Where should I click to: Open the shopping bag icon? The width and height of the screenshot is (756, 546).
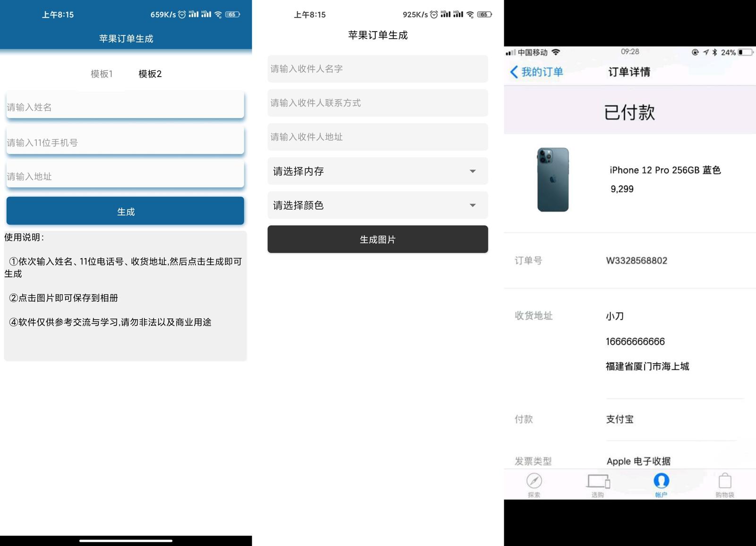click(724, 481)
